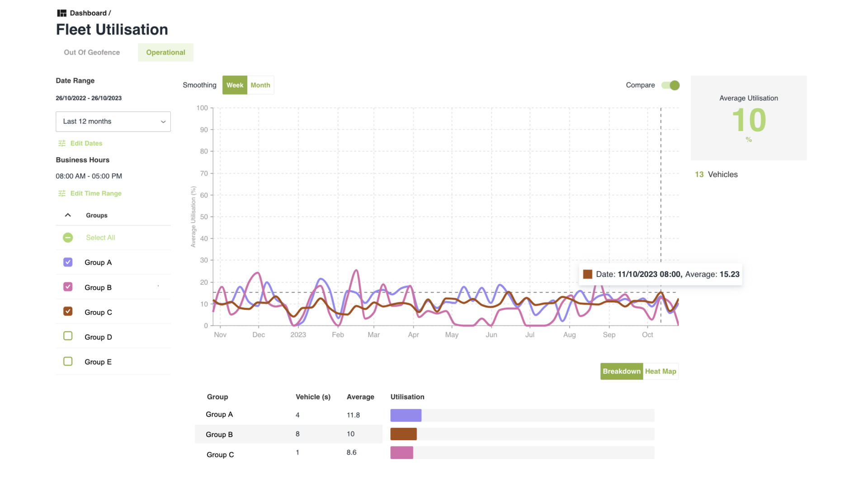Viewport: 868px width, 488px height.
Task: Switch to the Out Of Geofence tab
Action: (92, 52)
